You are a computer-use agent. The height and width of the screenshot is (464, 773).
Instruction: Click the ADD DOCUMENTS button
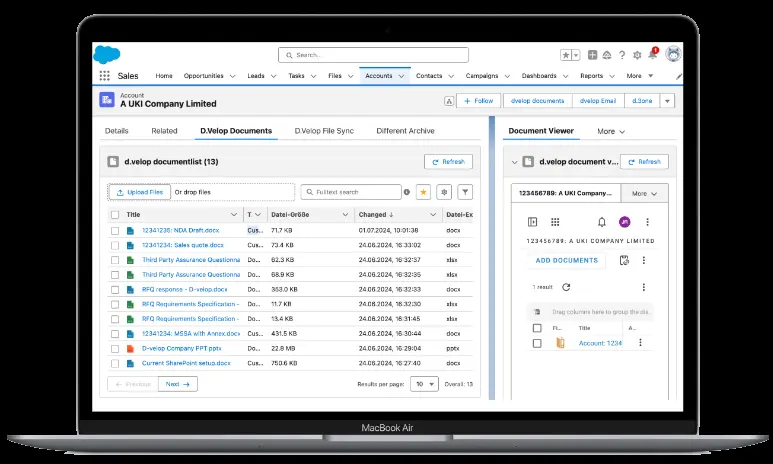pyautogui.click(x=566, y=260)
